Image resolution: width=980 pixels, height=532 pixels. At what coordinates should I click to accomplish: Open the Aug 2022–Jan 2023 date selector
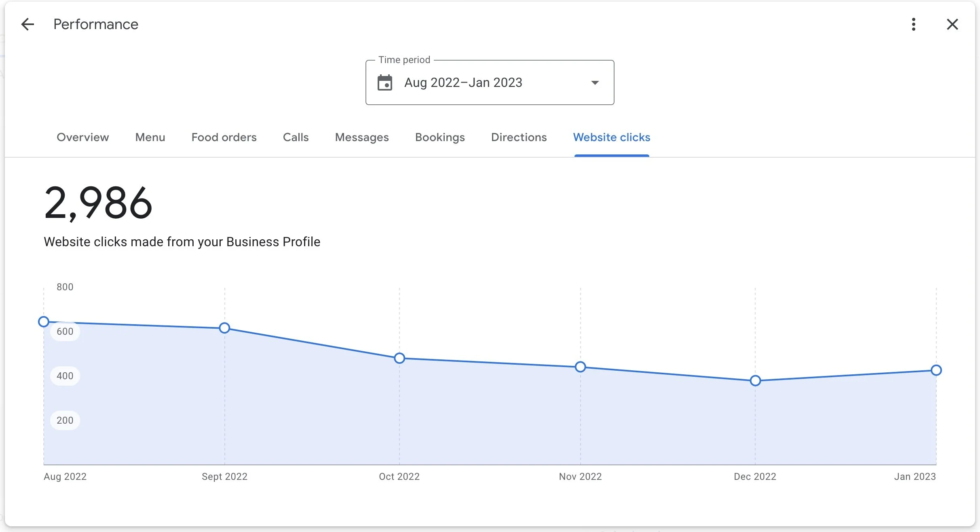tap(463, 82)
